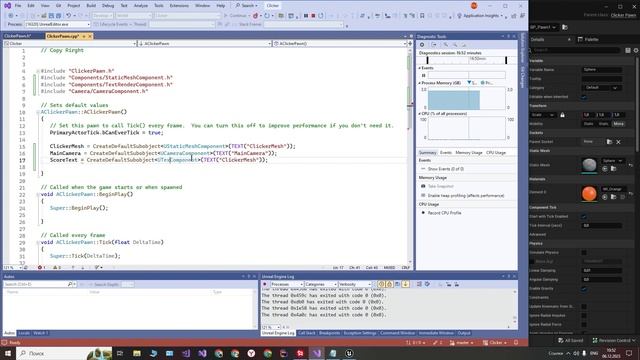The width and height of the screenshot is (640, 360).
Task: Click the Autos search input field
Action: pos(35,284)
